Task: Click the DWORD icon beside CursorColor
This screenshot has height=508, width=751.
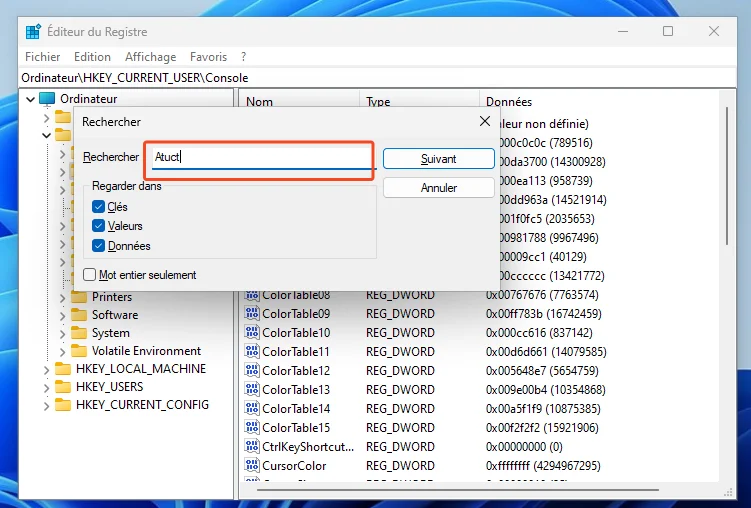Action: pos(252,465)
